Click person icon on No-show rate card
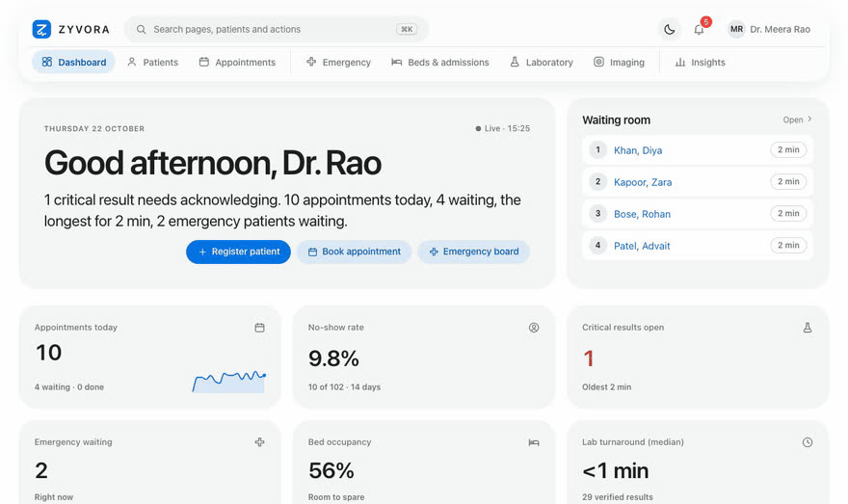 (x=534, y=328)
